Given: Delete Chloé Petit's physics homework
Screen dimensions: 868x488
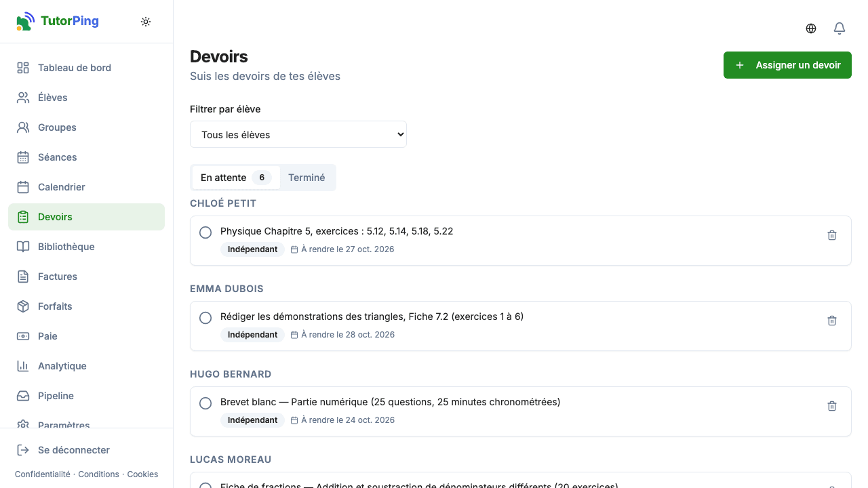Looking at the screenshot, I should [x=832, y=235].
